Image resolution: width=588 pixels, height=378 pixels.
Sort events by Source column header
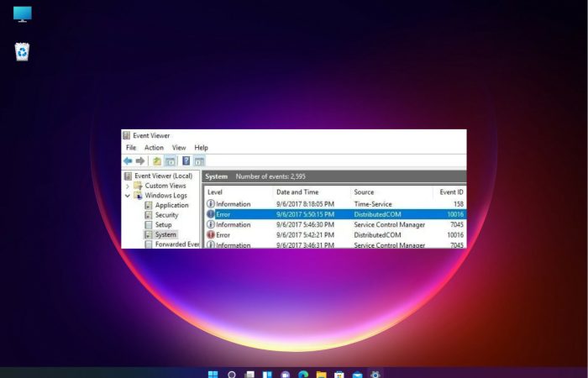[364, 192]
